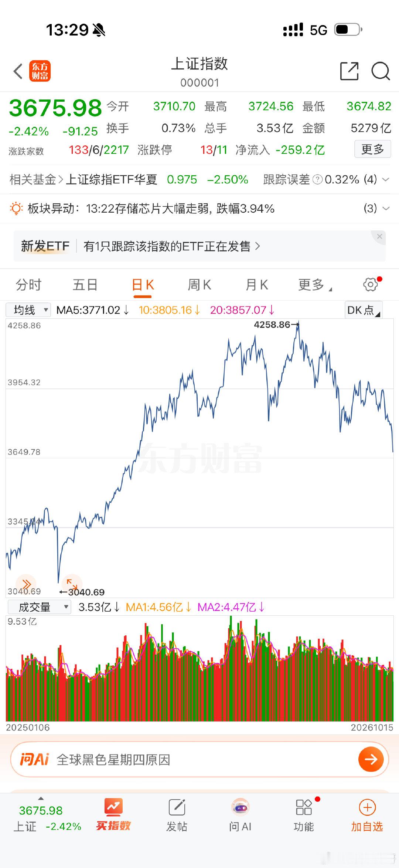Viewport: 399px width, 868px height.
Task: Tap the 10:3805.16 MA value
Action: point(169,310)
